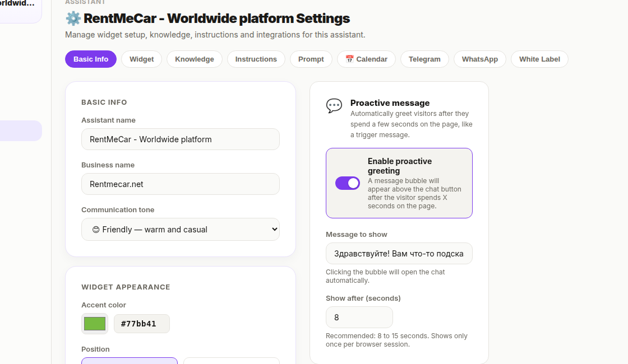Open the WhatsApp integration tab

[x=479, y=59]
